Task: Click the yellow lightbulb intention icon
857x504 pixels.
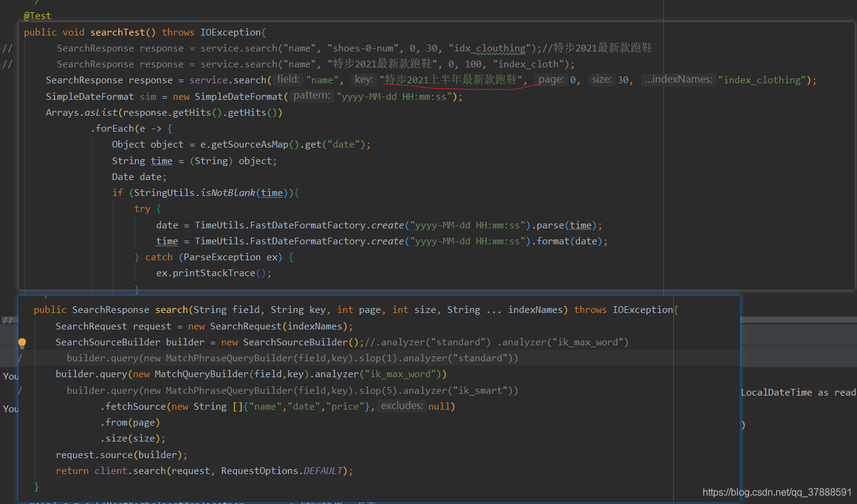Action: 22,343
